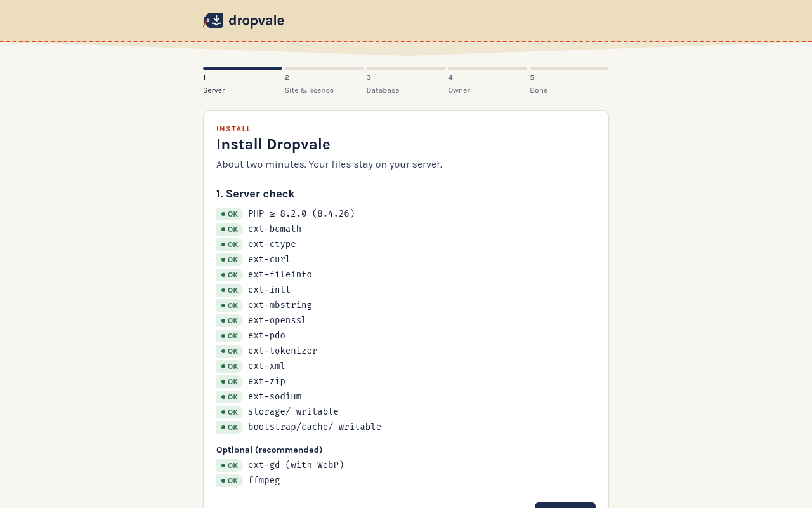This screenshot has width=812, height=508.
Task: Click the ext-curl text
Action: (x=269, y=259)
